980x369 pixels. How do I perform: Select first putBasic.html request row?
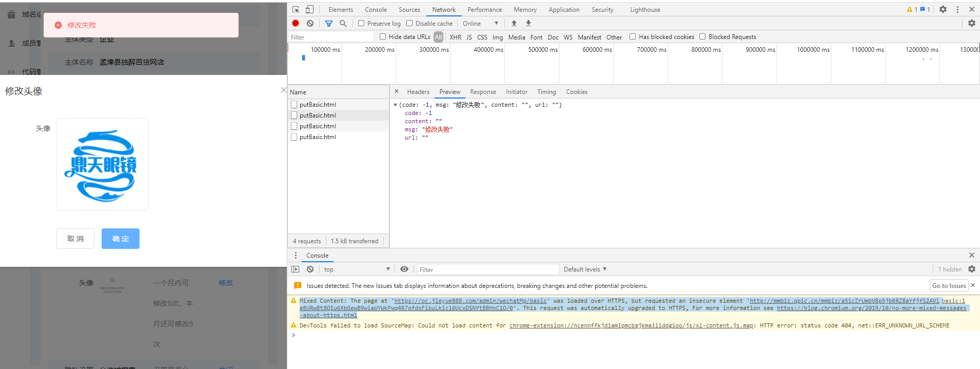click(338, 104)
